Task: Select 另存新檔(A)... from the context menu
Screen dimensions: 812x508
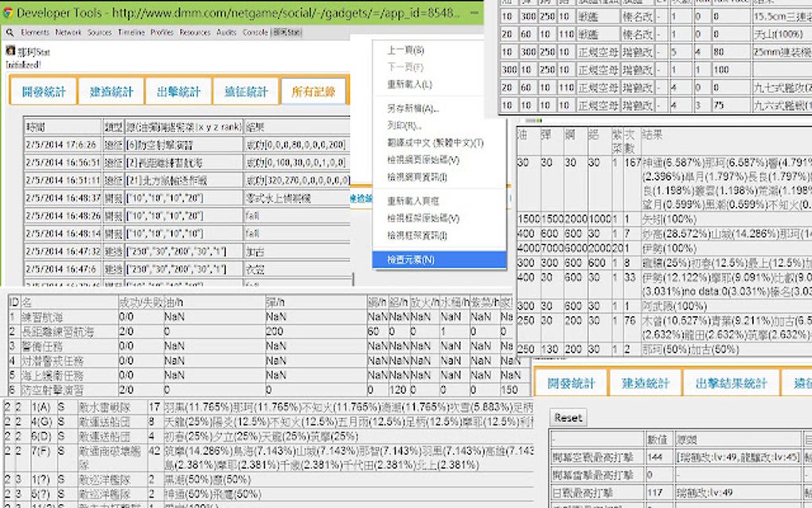Action: [x=412, y=108]
